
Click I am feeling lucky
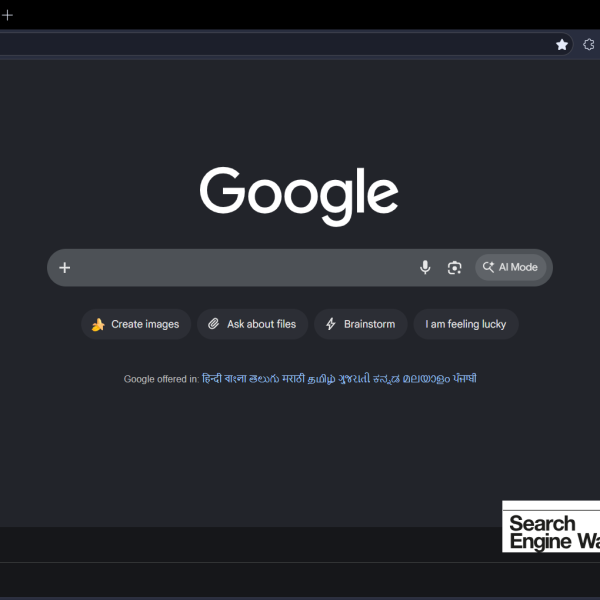(466, 324)
